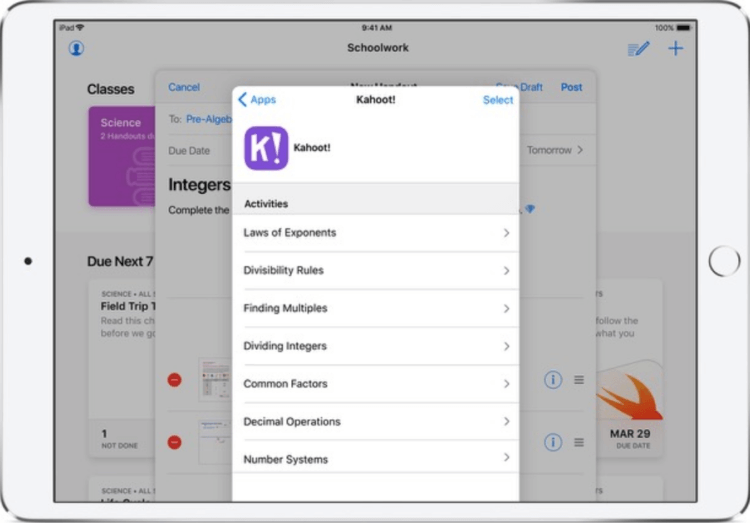Tap the Due Date label
The height and width of the screenshot is (523, 750).
tap(189, 151)
